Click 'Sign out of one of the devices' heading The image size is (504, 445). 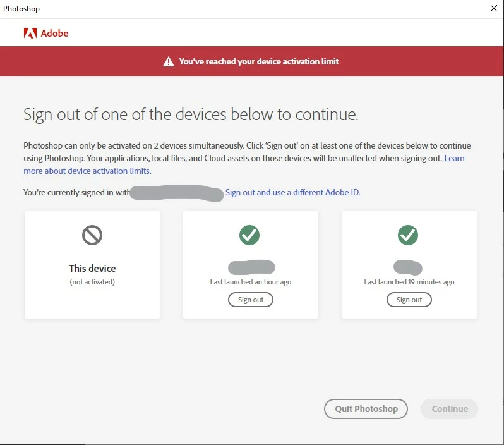[191, 114]
